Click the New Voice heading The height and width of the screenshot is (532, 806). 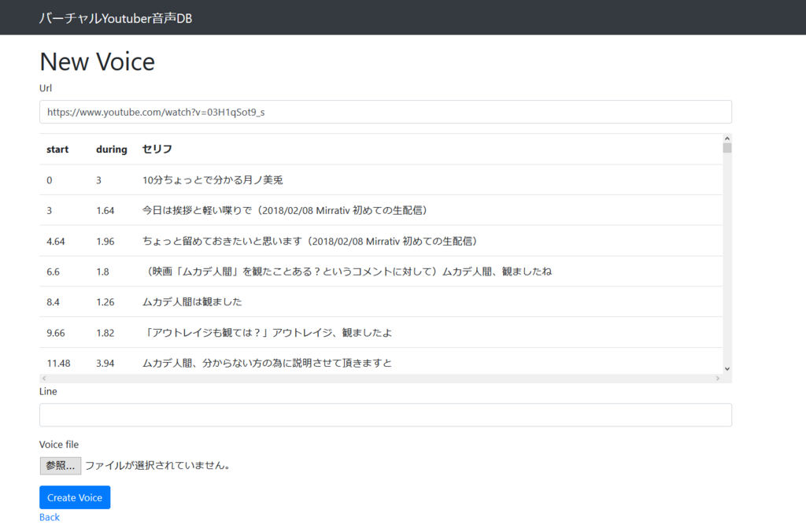[97, 62]
